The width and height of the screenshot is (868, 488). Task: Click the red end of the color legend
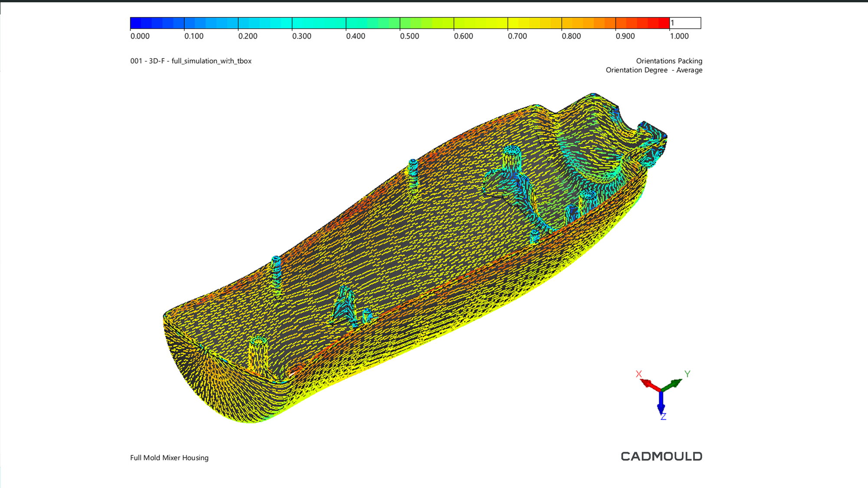(x=663, y=23)
